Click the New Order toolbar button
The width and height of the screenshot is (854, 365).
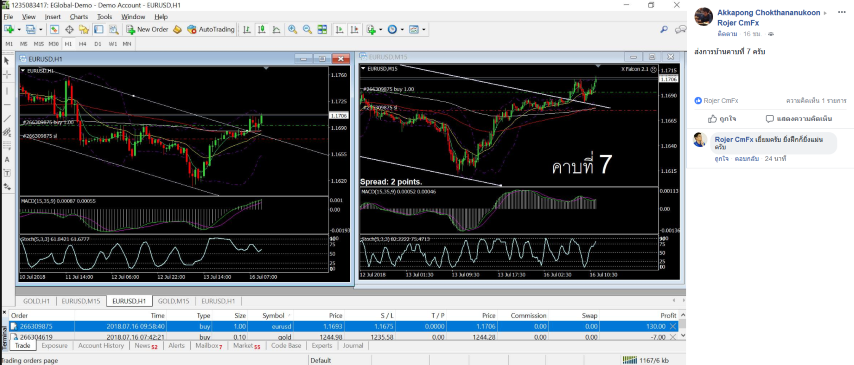[147, 29]
